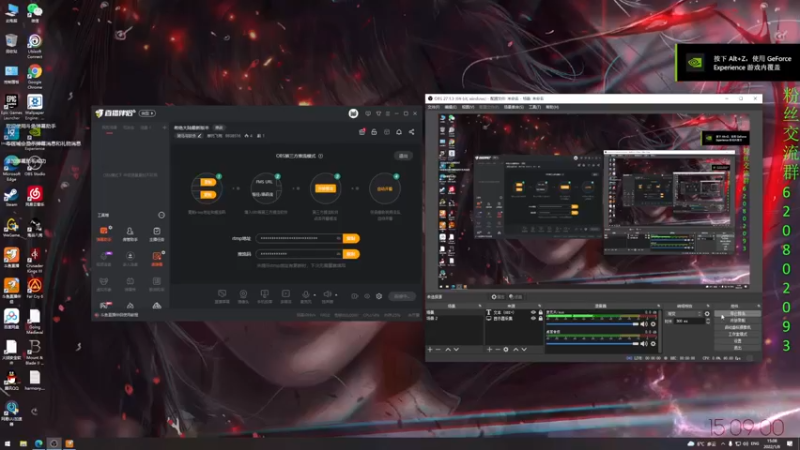Screen dimensions: 800x450
Task: Click the lock icon in streaming assistant header
Action: point(374,132)
